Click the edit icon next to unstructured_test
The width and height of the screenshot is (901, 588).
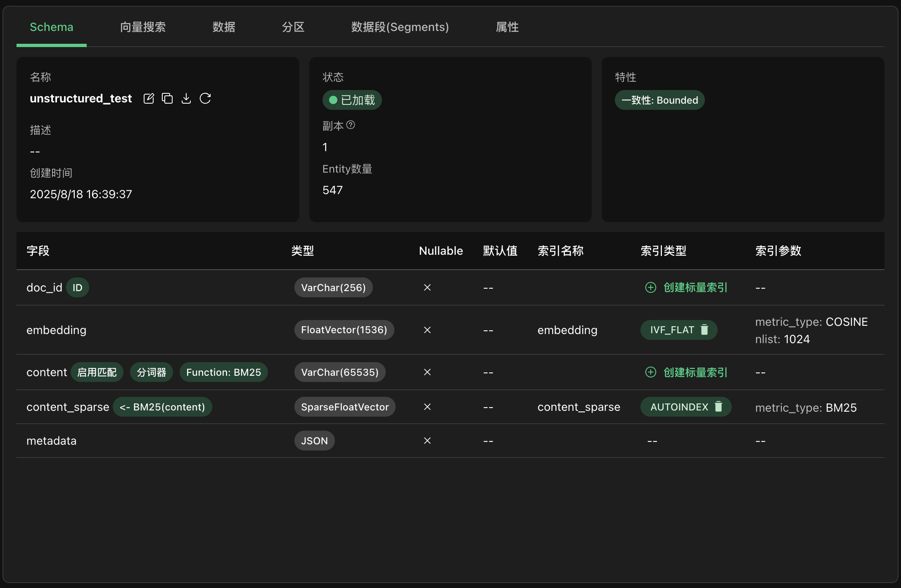[x=149, y=98]
